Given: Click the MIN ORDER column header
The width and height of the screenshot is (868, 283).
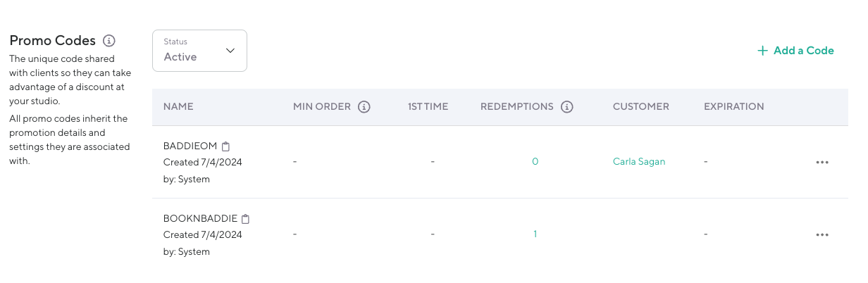Looking at the screenshot, I should tap(321, 107).
